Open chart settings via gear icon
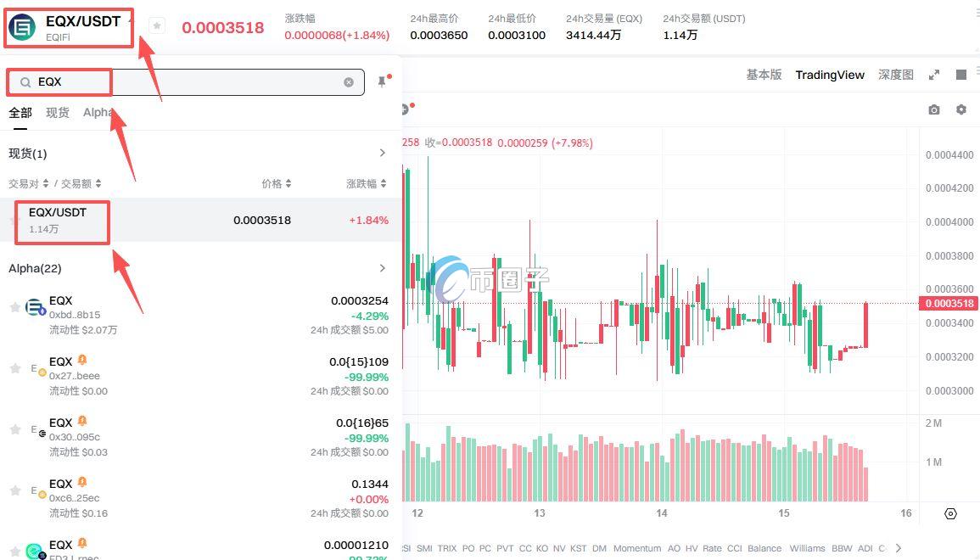The width and height of the screenshot is (980, 560). pos(961,109)
